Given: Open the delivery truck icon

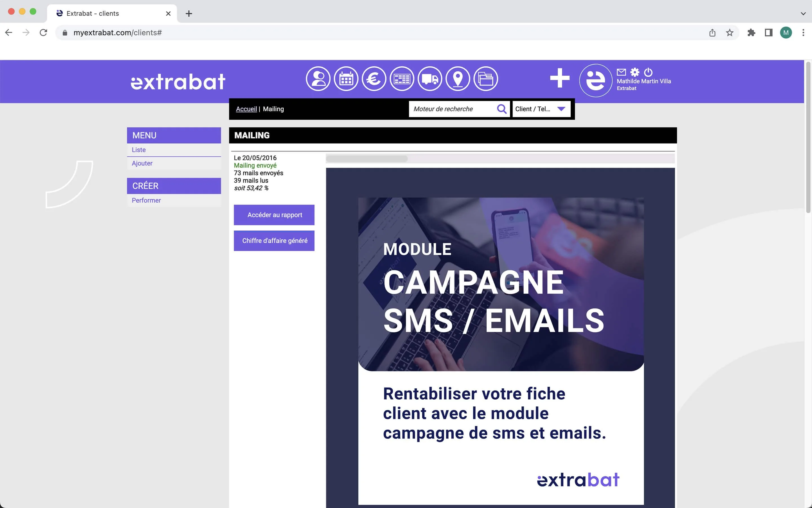Looking at the screenshot, I should tap(430, 79).
